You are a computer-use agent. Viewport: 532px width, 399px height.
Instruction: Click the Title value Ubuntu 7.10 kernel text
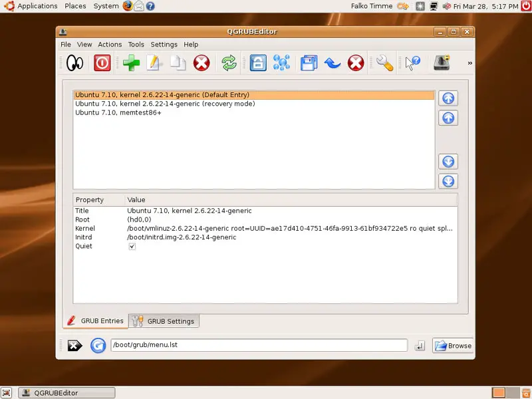coord(190,211)
